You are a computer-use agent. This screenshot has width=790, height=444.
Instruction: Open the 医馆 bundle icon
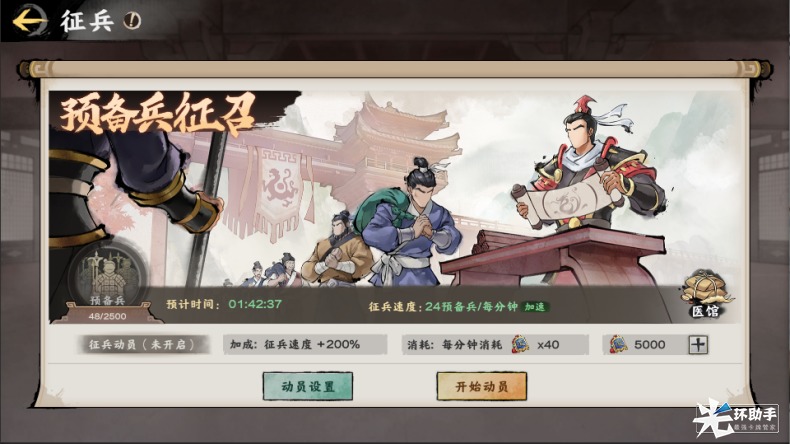pos(705,296)
